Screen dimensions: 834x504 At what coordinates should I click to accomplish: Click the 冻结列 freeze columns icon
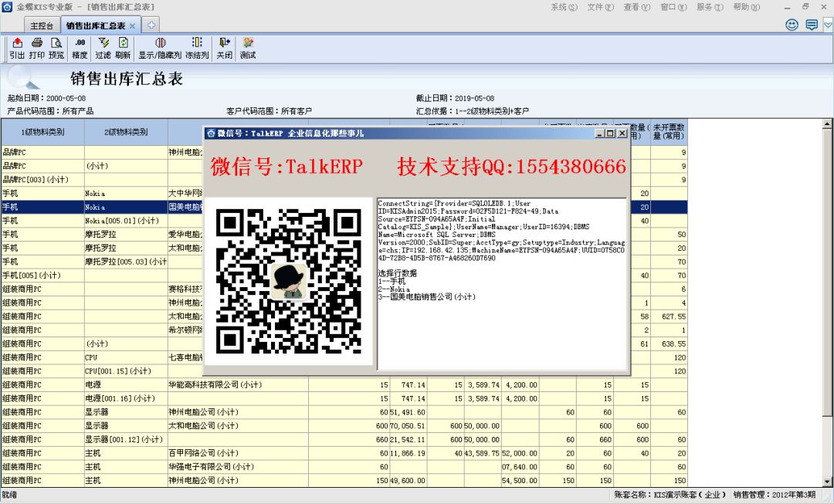coord(198,48)
